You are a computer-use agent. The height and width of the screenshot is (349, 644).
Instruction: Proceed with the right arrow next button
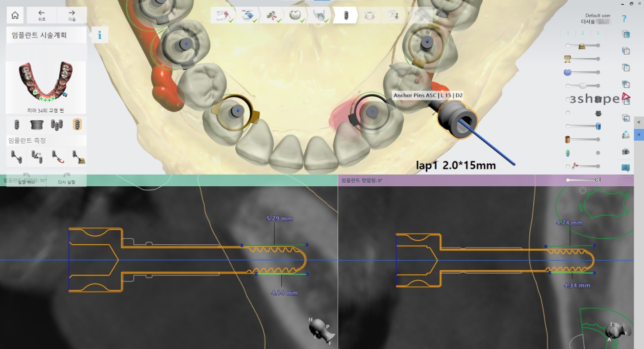click(71, 15)
